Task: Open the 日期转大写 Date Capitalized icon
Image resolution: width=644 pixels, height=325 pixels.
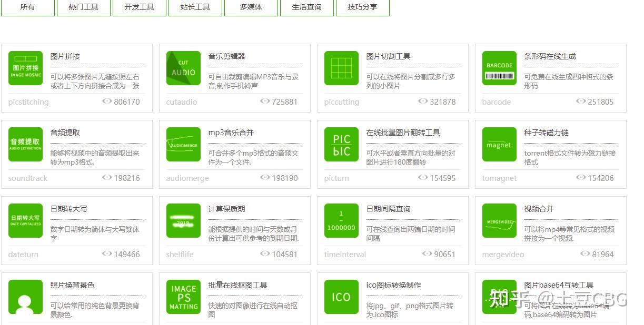Action: (x=25, y=220)
